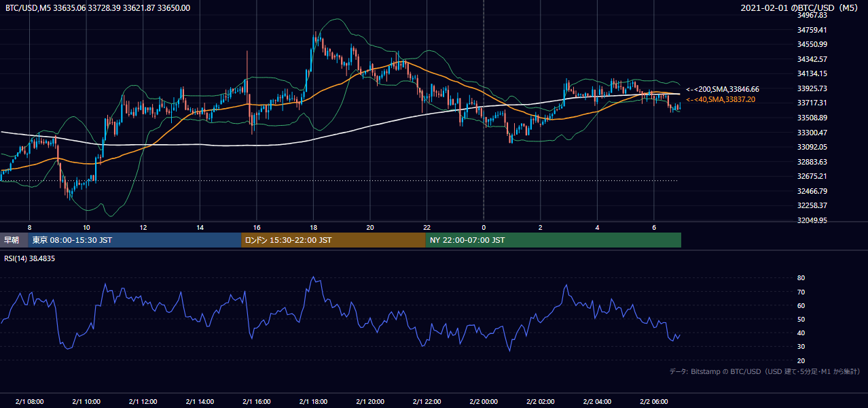The height and width of the screenshot is (408, 868).
Task: Click the 早朝 session bar
Action: click(14, 240)
